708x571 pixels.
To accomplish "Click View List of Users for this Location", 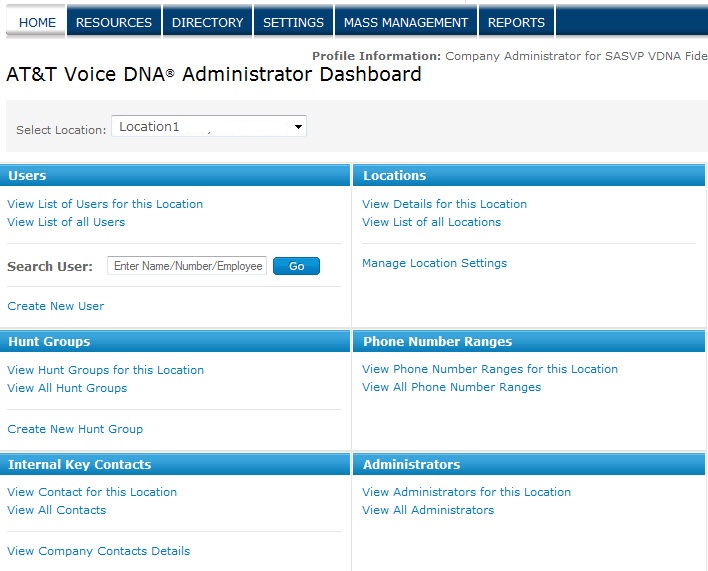I will click(105, 204).
